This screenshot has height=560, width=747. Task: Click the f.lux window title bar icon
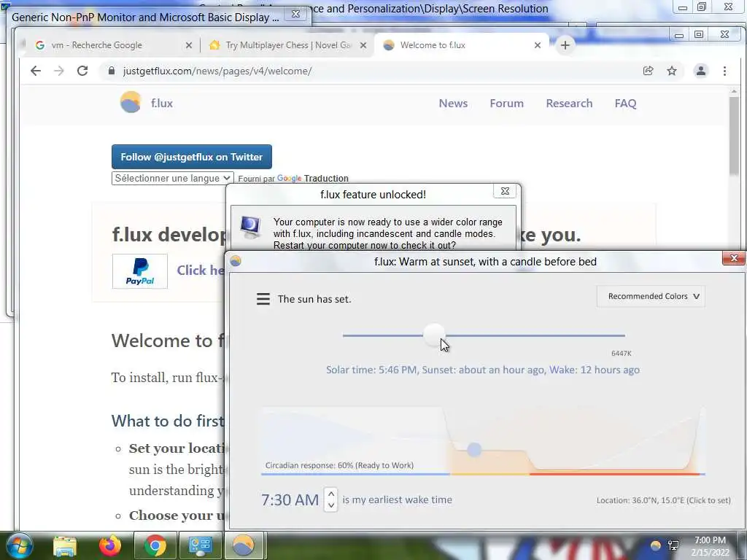coord(236,261)
